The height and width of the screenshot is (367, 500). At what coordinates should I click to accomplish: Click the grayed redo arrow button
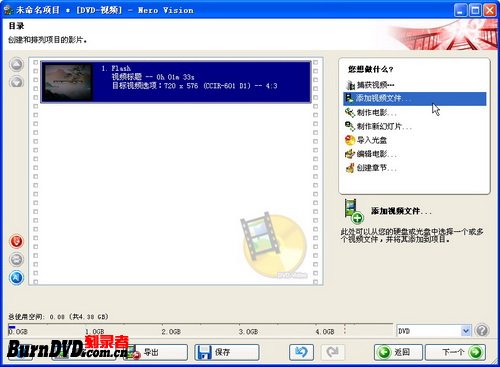click(x=332, y=352)
